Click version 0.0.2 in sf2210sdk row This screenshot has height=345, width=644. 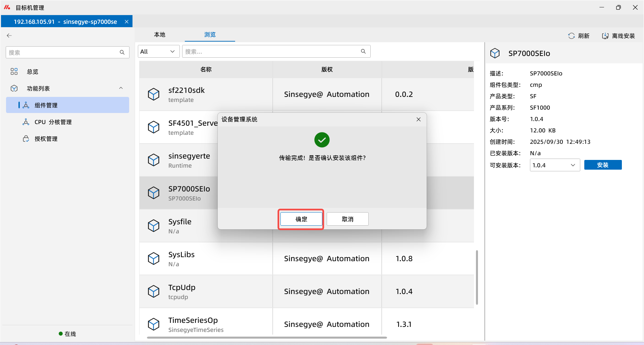404,94
